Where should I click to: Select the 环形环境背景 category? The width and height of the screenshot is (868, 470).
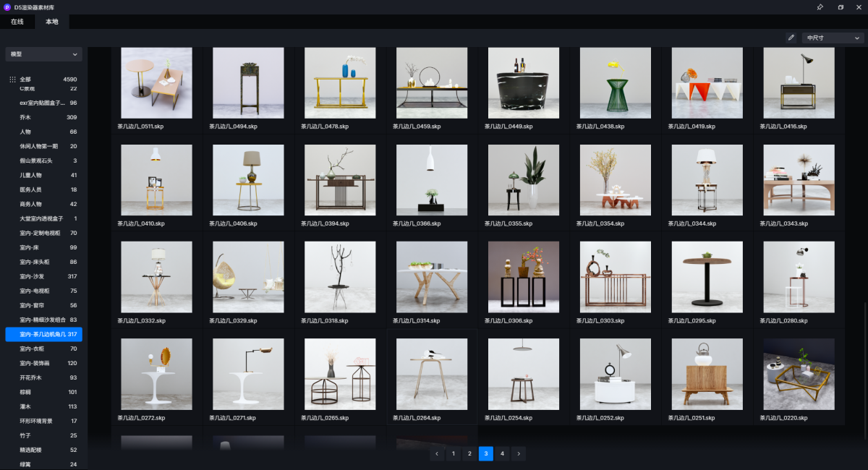(44, 421)
